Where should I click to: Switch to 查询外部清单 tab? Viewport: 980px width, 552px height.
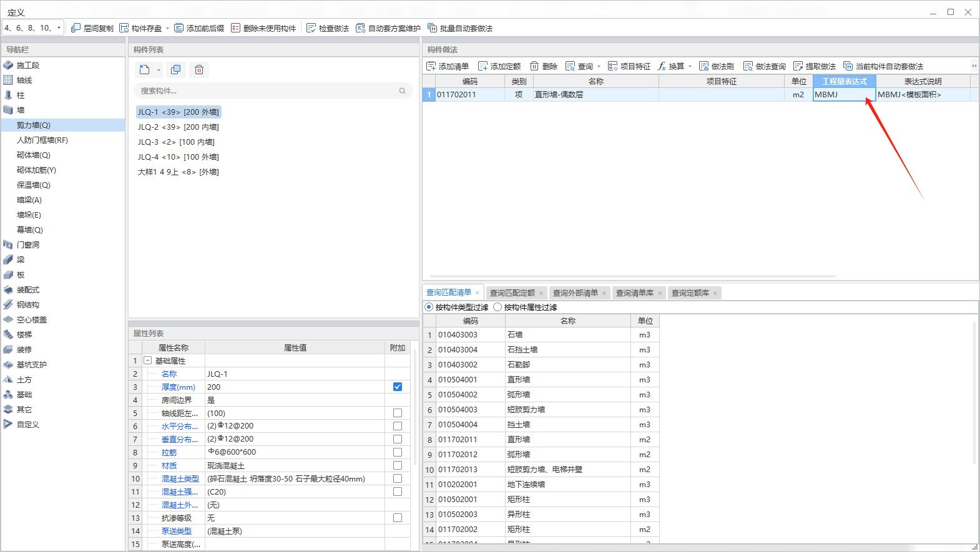(576, 293)
